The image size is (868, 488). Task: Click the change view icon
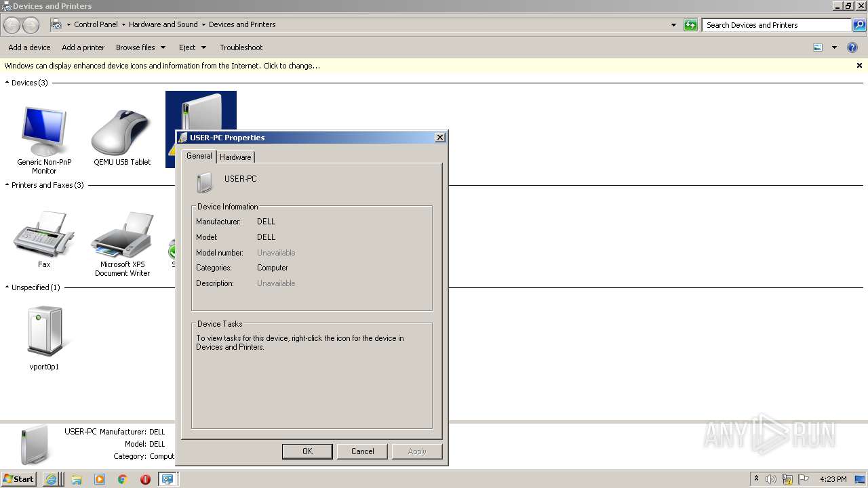818,47
